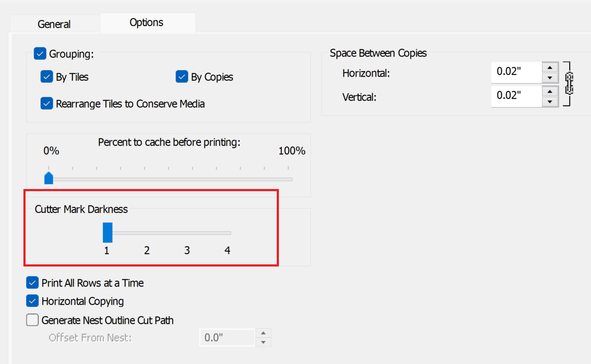Screen dimensions: 591x364
Task: Increase Offset From Nest value
Action: [263, 333]
